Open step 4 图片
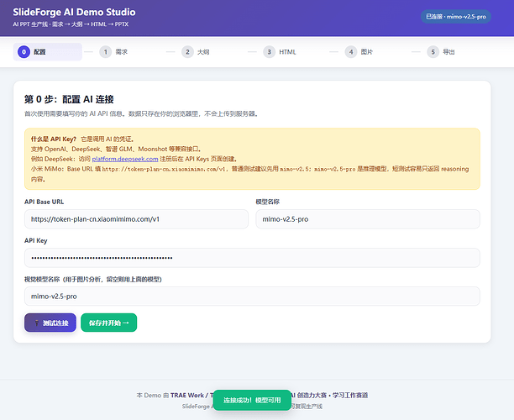The height and width of the screenshot is (420, 514). click(359, 52)
